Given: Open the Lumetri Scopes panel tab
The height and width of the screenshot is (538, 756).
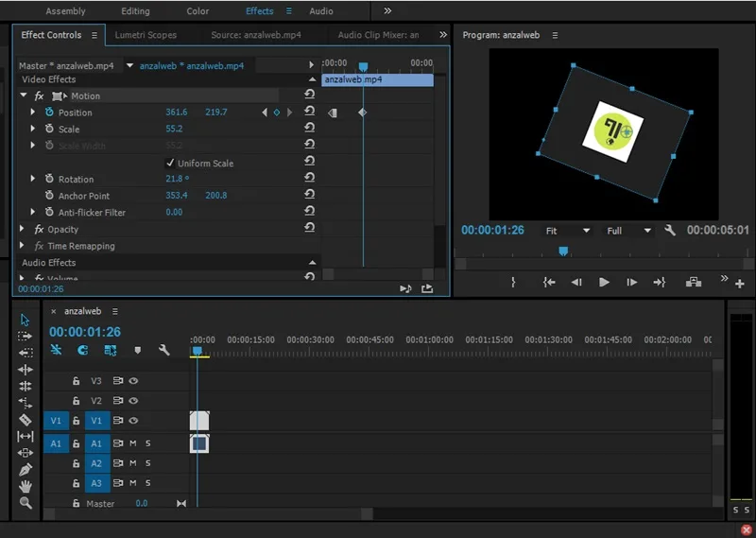Looking at the screenshot, I should click(146, 35).
